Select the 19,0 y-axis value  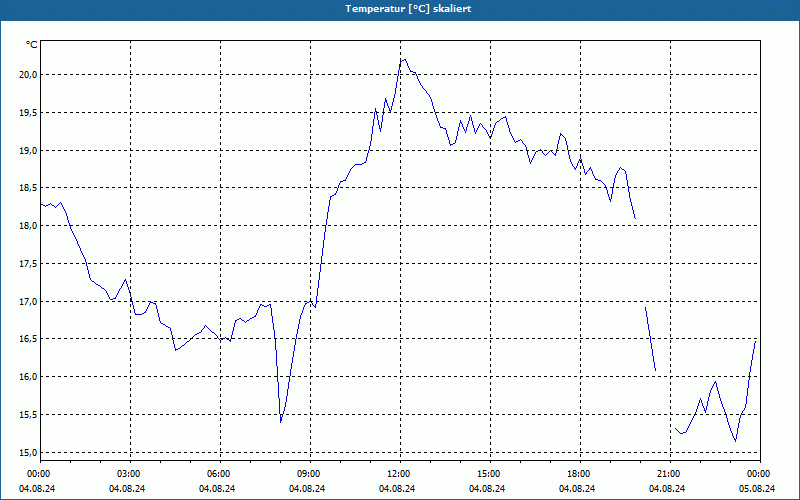pos(29,151)
